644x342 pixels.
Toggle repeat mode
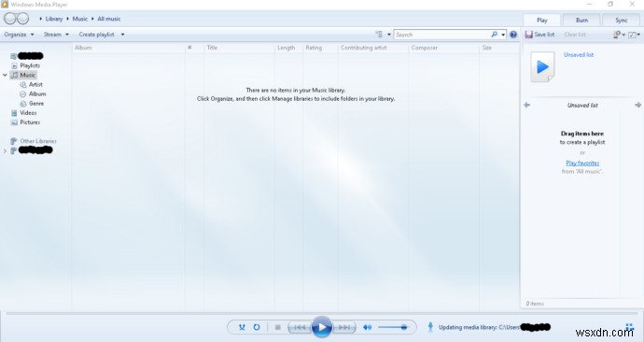pos(257,327)
